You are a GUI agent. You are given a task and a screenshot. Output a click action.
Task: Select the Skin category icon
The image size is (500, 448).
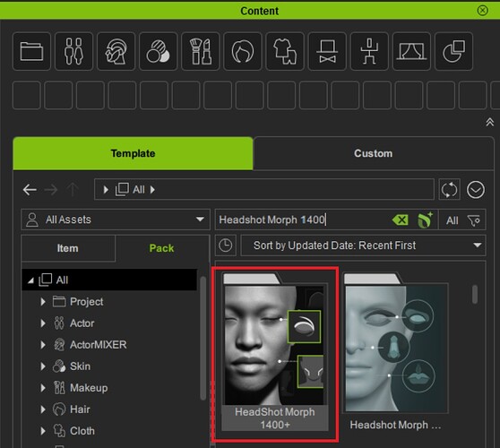click(158, 51)
